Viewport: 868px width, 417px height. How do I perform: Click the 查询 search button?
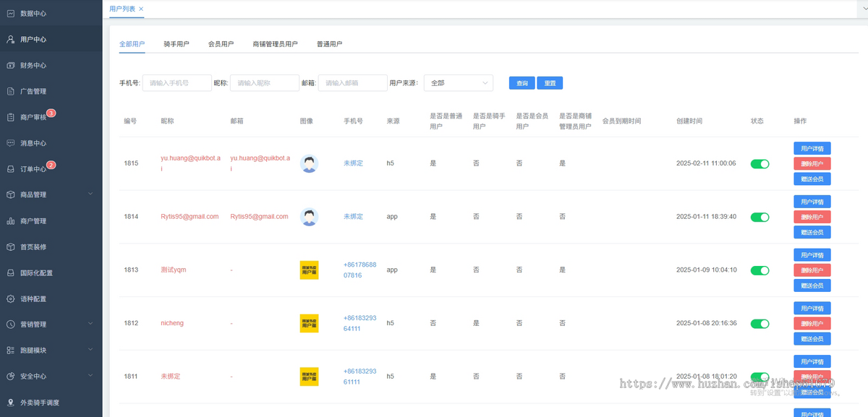pos(522,83)
